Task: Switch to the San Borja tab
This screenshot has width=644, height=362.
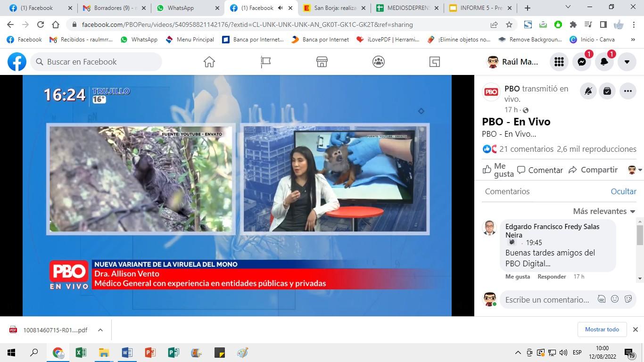Action: tap(334, 8)
